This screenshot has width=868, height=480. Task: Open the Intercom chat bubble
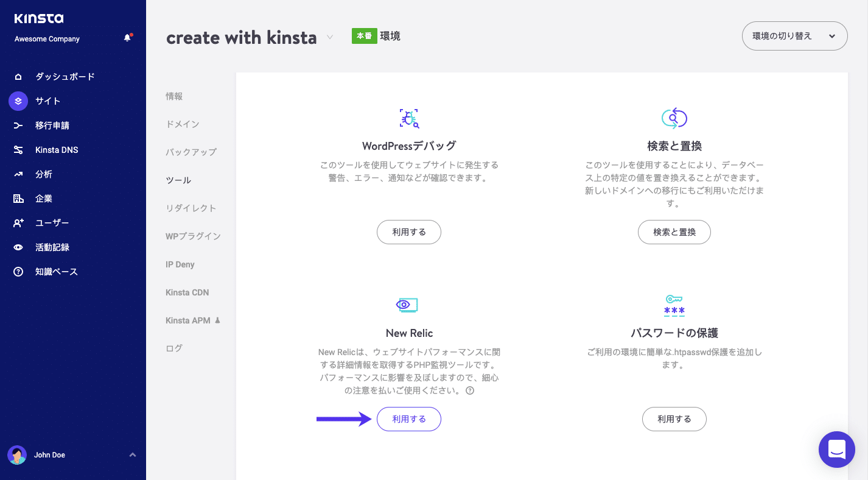point(837,450)
